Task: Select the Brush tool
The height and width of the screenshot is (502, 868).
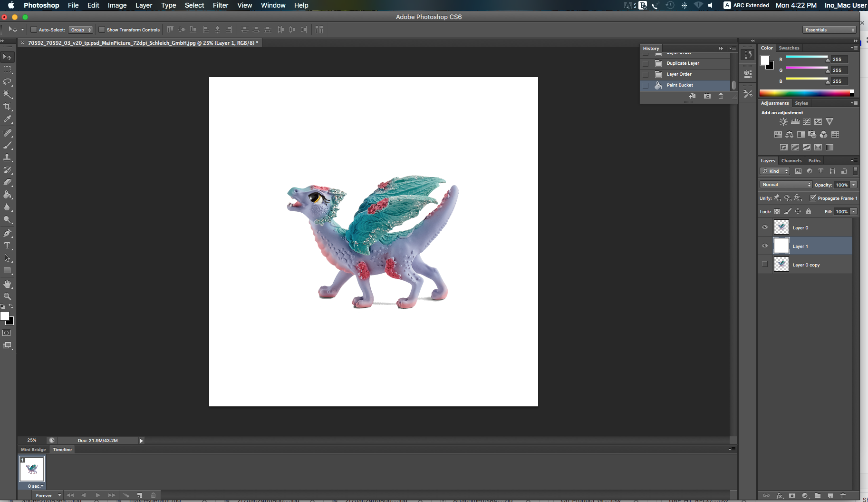Action: point(7,145)
